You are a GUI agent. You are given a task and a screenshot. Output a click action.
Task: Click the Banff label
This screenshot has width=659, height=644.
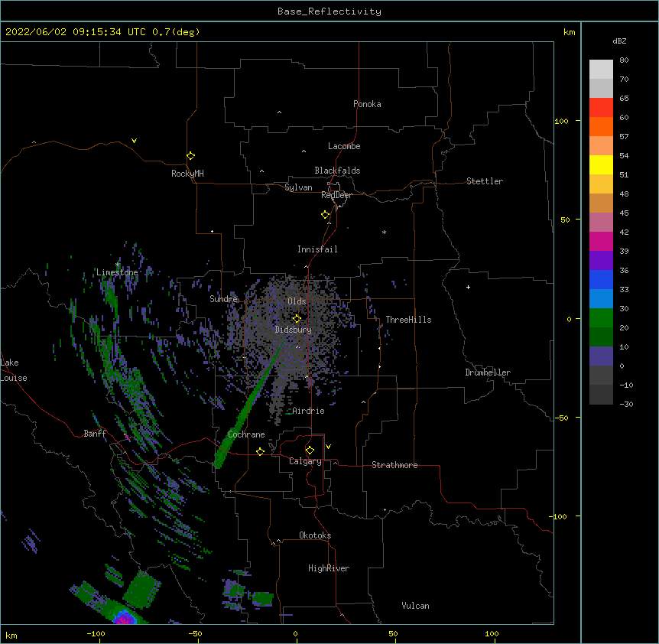click(95, 434)
